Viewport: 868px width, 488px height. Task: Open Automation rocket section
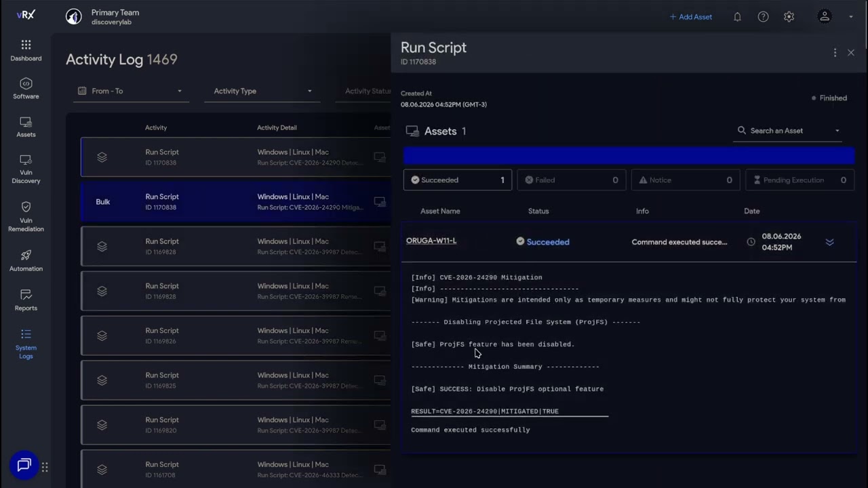pyautogui.click(x=26, y=261)
